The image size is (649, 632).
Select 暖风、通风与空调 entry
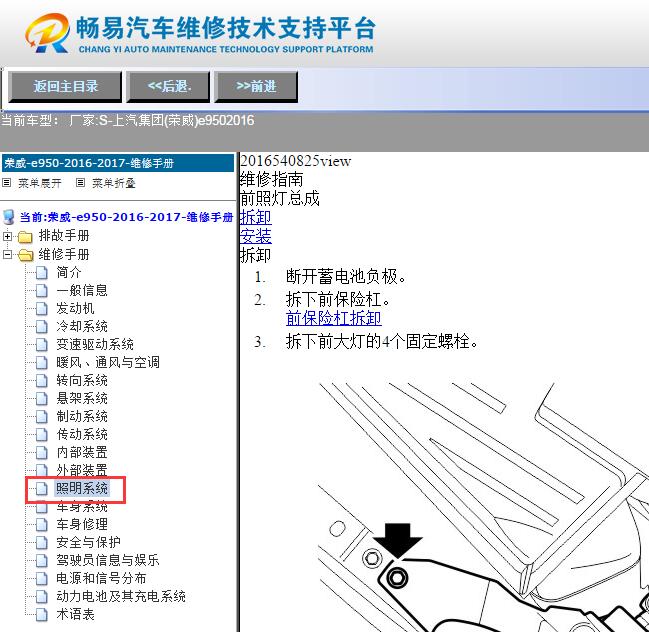pos(108,362)
